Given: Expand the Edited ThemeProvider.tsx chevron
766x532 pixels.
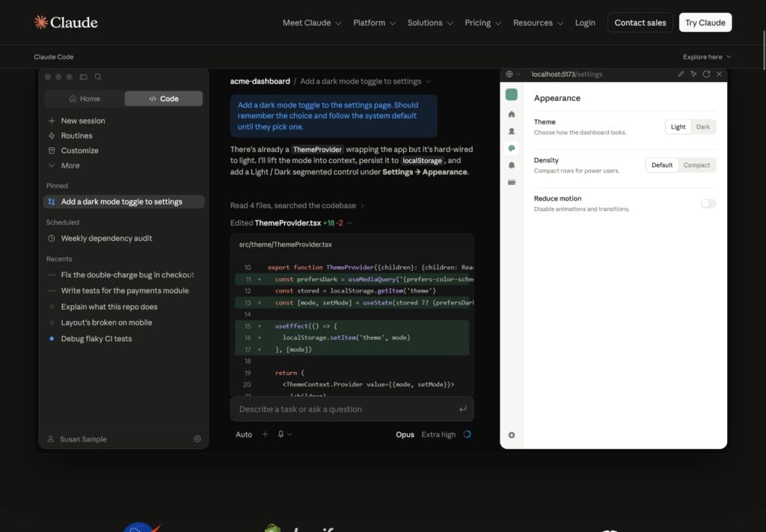Looking at the screenshot, I should coord(349,223).
